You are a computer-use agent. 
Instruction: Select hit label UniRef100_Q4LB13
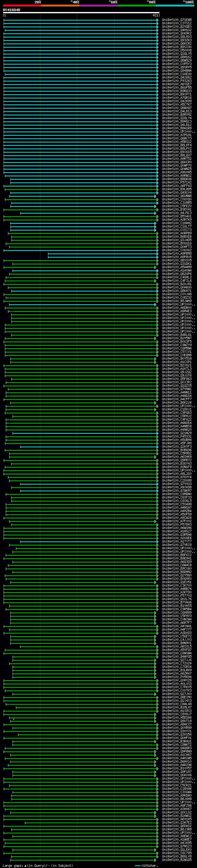pyautogui.click(x=177, y=111)
